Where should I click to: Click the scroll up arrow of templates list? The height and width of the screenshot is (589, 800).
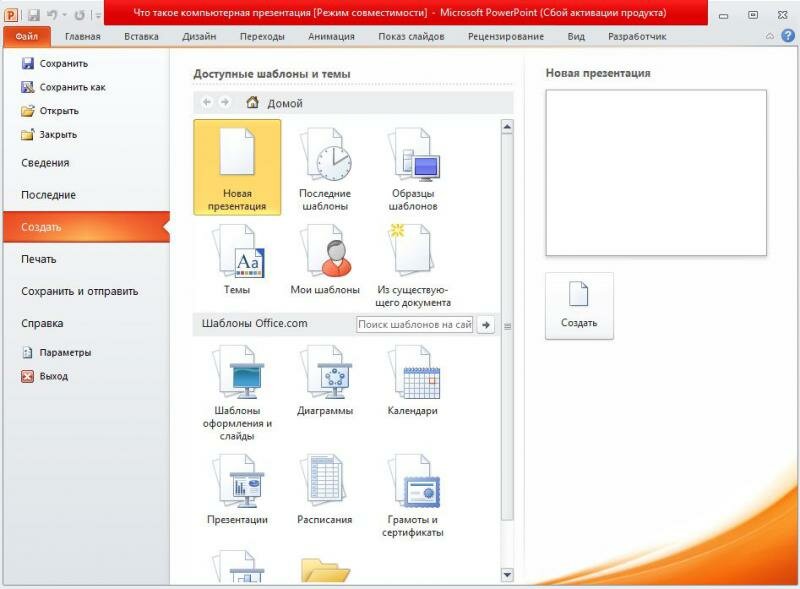507,126
